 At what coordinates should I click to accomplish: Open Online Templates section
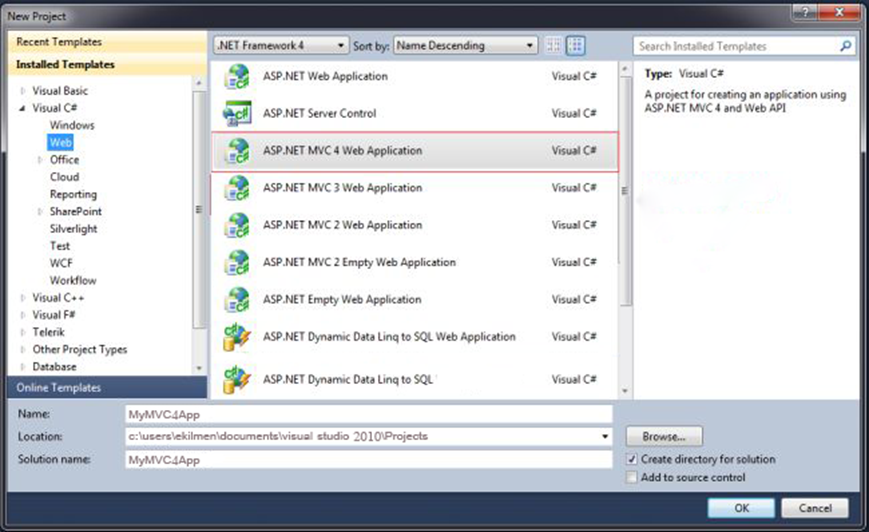coord(107,387)
